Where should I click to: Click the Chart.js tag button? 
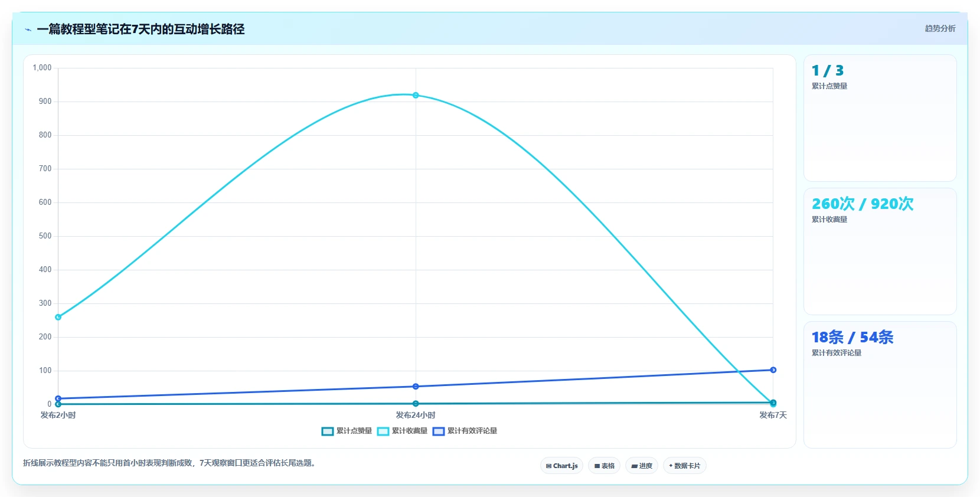pyautogui.click(x=561, y=466)
